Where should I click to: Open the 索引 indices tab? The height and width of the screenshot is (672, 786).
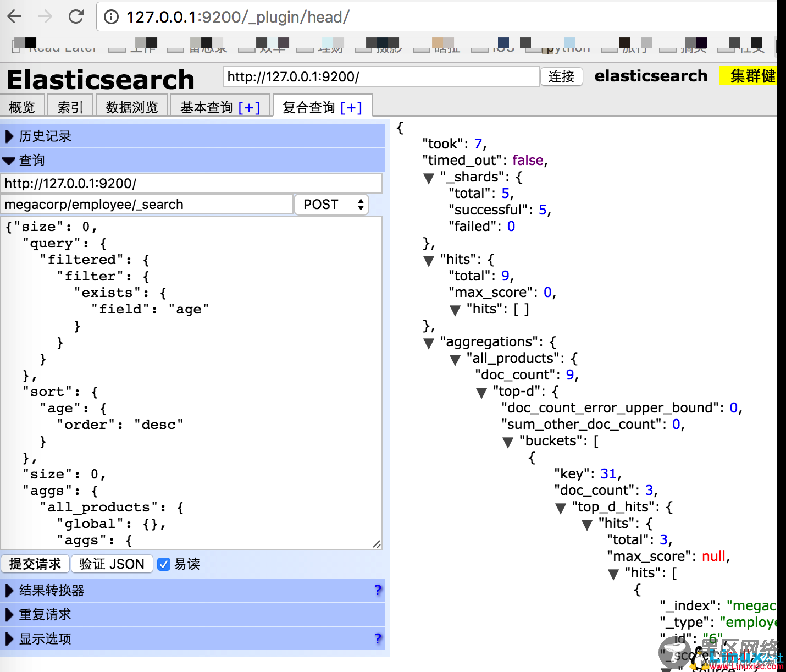[70, 107]
